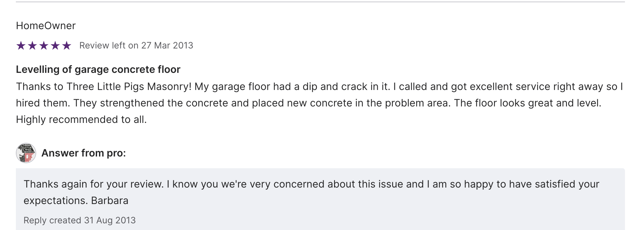The height and width of the screenshot is (230, 644).
Task: Open the Three Little Pigs Masonry avatar
Action: 26,153
